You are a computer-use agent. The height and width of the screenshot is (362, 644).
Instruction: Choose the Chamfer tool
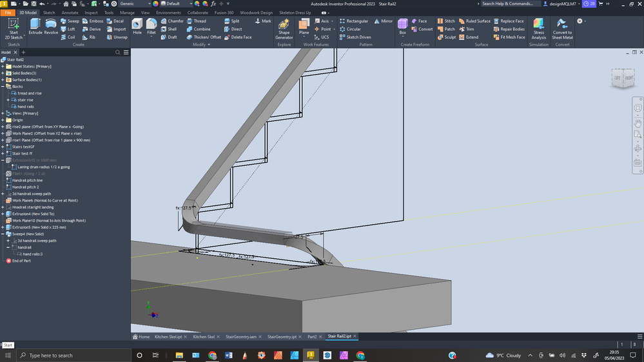click(x=172, y=21)
